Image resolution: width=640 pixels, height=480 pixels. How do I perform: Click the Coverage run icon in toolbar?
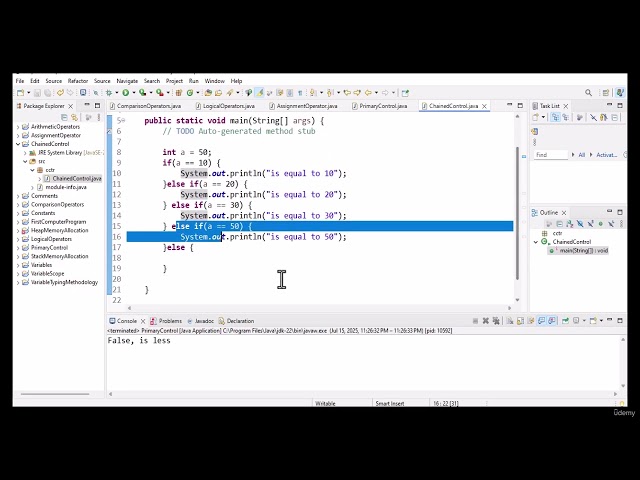[142, 93]
